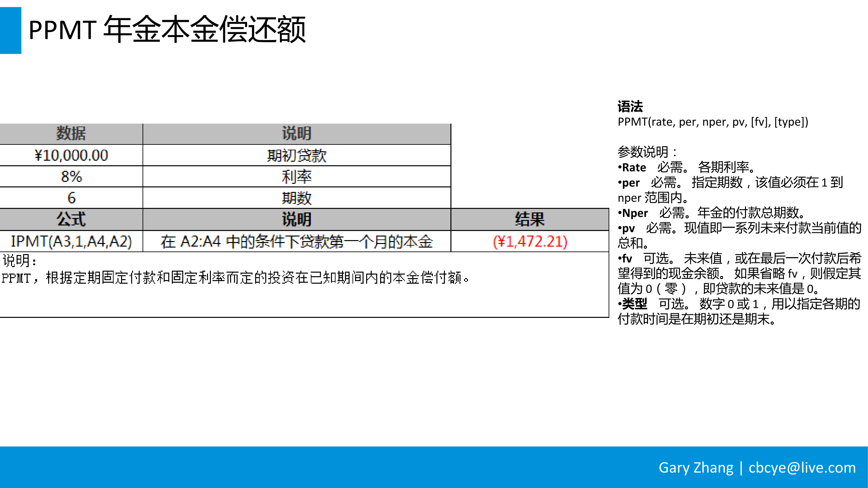Click the '公式' header cell
868x488 pixels.
71,219
